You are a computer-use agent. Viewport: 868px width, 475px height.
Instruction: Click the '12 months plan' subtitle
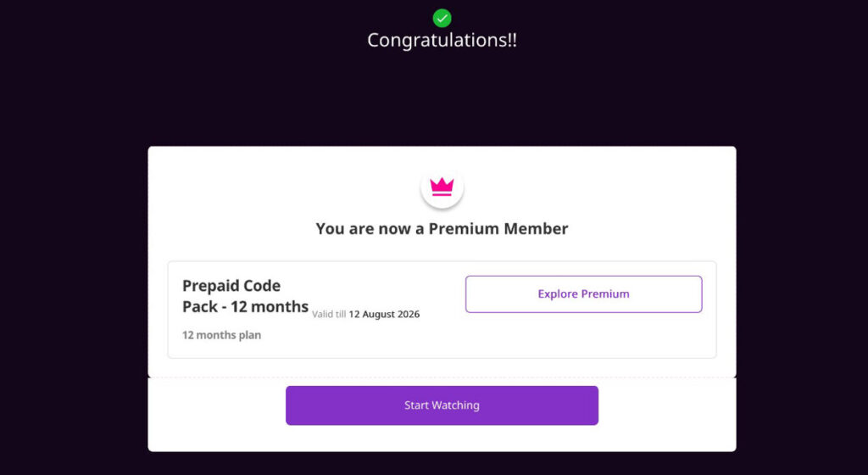tap(221, 335)
